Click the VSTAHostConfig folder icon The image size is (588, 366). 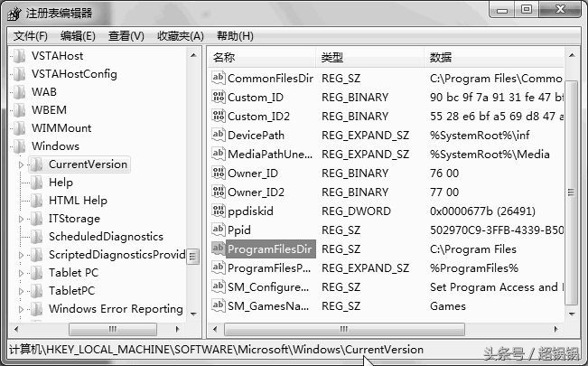point(20,74)
